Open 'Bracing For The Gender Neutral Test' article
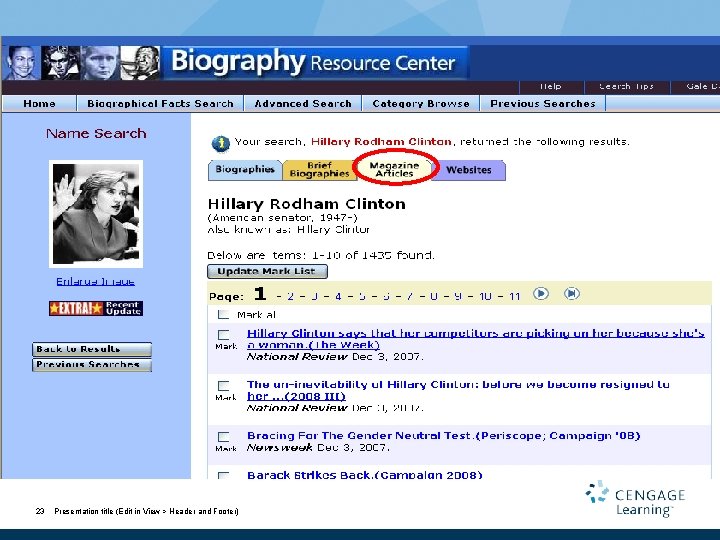 (x=444, y=436)
